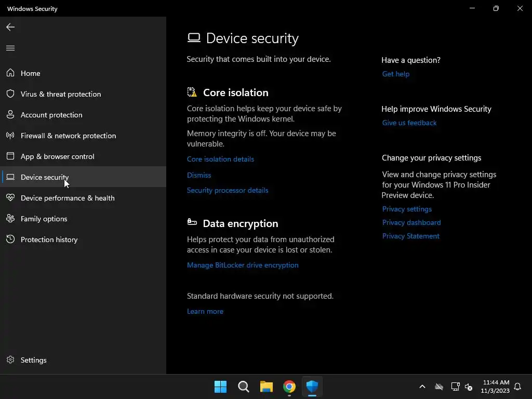Click the Data encryption heading

[x=240, y=223]
